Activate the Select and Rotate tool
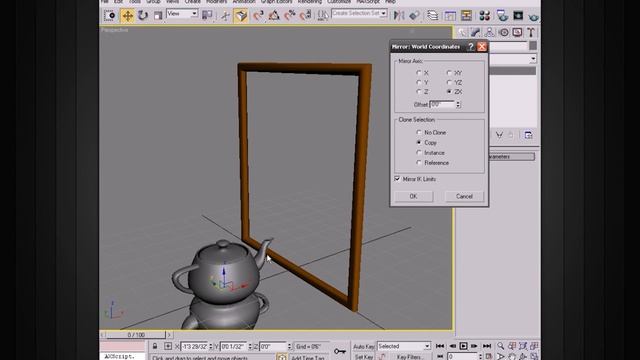This screenshot has height=360, width=640. click(x=142, y=16)
